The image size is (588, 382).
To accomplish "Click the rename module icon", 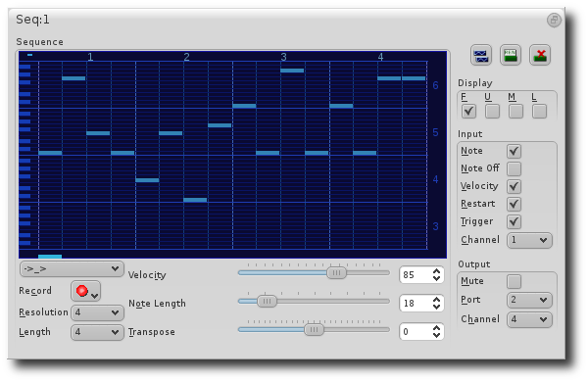I will coord(511,55).
